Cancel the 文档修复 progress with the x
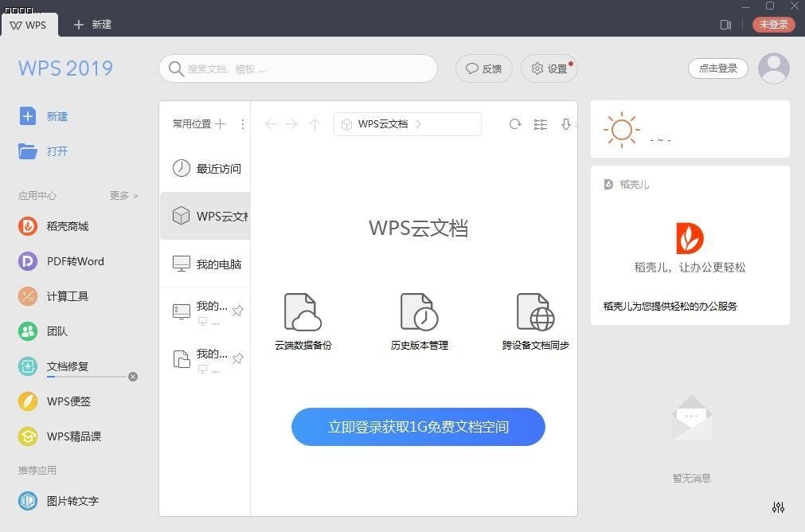This screenshot has height=532, width=805. pyautogui.click(x=133, y=377)
